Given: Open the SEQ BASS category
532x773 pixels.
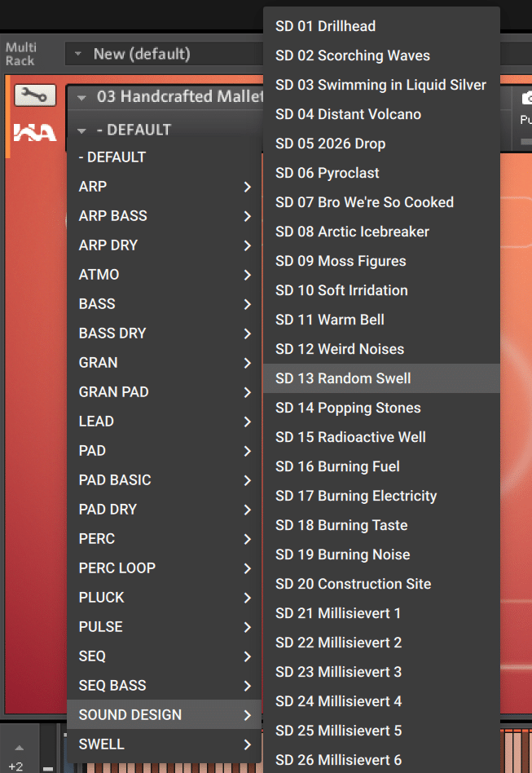Looking at the screenshot, I should [164, 685].
